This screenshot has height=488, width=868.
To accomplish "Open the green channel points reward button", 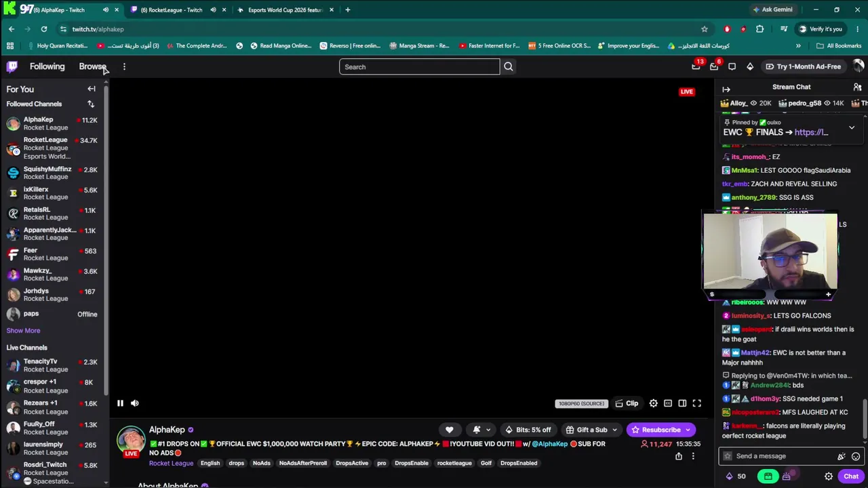I will click(768, 476).
